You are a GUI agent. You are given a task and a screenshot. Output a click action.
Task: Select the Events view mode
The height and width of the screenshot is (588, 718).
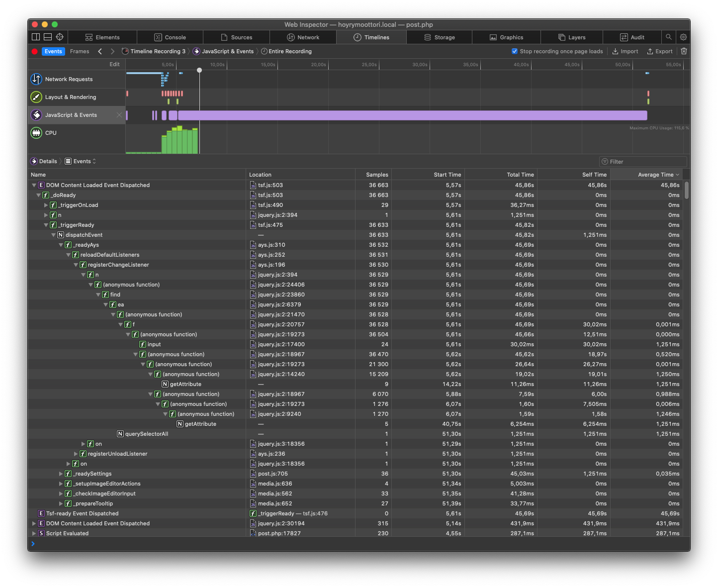53,51
